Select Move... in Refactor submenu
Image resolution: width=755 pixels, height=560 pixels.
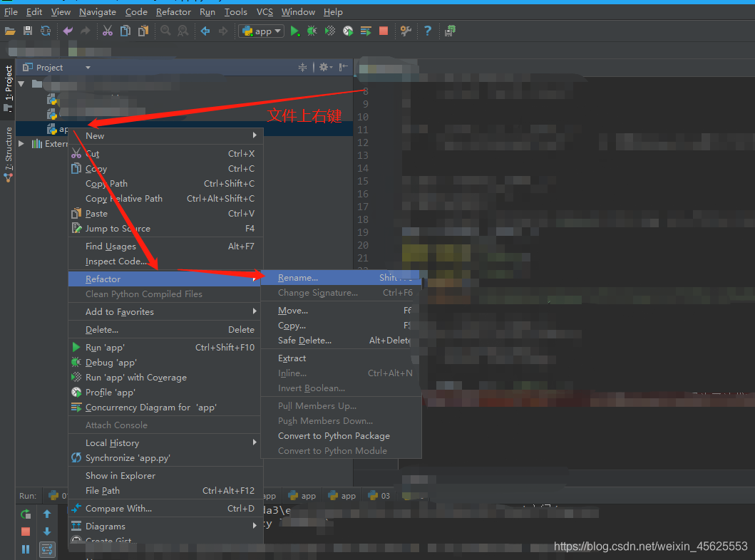341,311
